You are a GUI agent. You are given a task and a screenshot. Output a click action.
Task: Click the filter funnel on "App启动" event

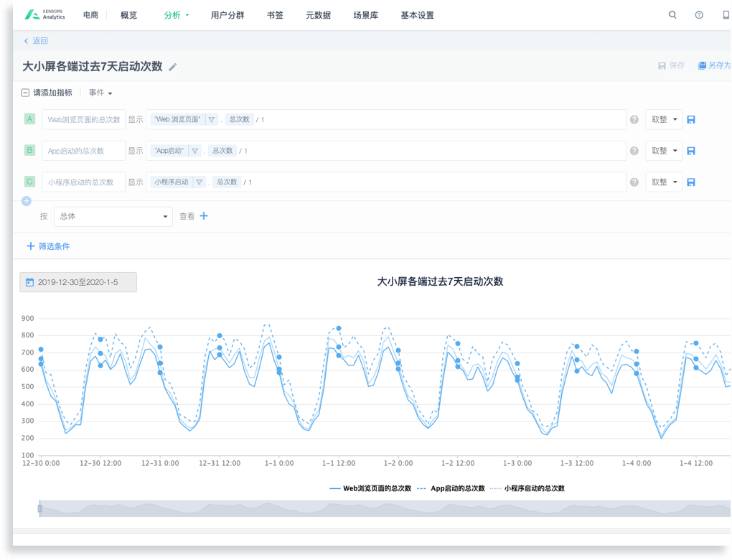[x=194, y=151]
